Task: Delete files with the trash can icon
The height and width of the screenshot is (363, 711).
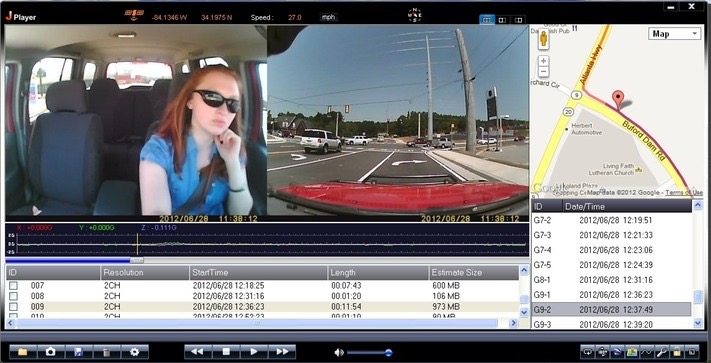Action: pos(107,352)
